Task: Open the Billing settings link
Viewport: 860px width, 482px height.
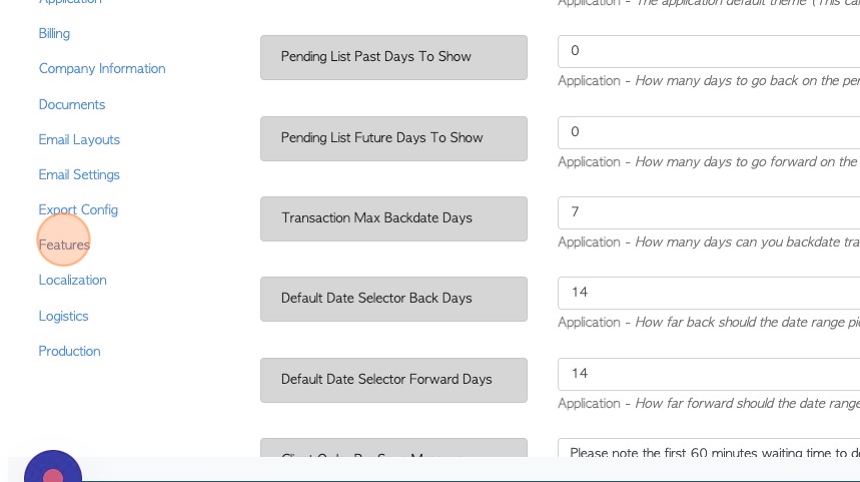Action: coord(54,33)
